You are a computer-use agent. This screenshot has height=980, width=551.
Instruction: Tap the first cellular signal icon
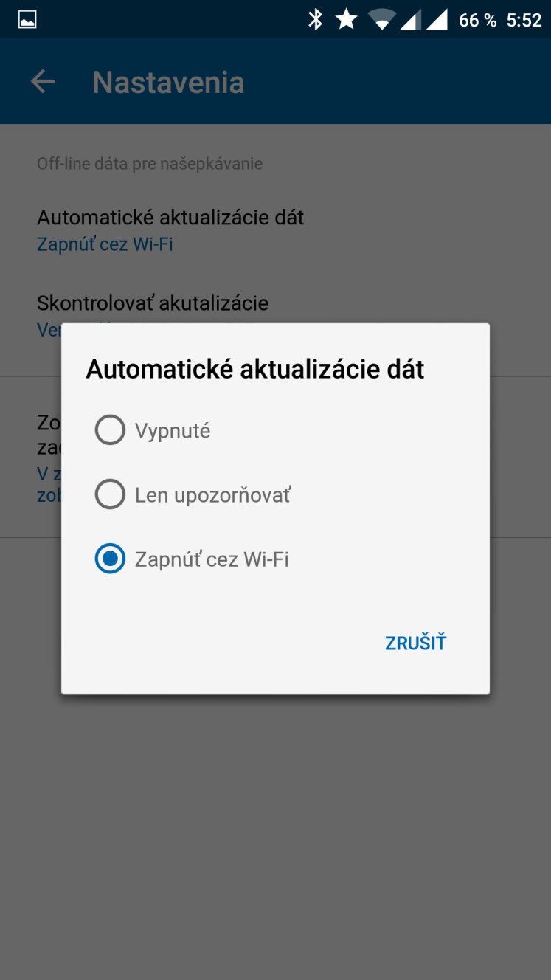click(410, 20)
